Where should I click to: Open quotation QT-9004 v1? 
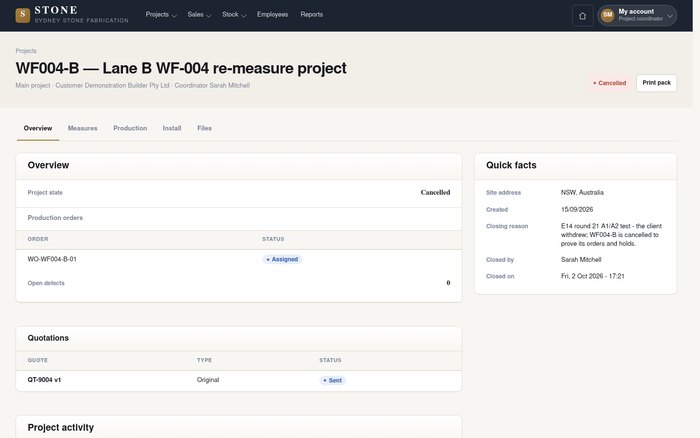[x=44, y=380]
